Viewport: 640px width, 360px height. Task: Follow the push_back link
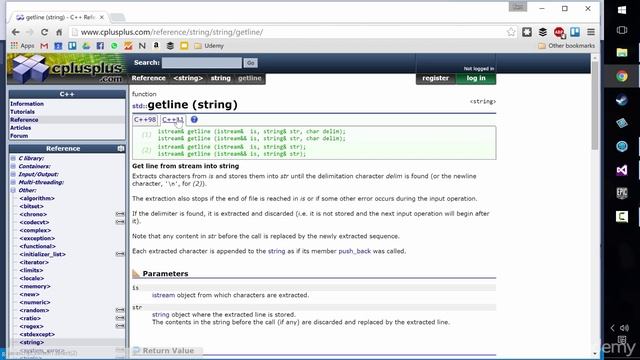[355, 251]
